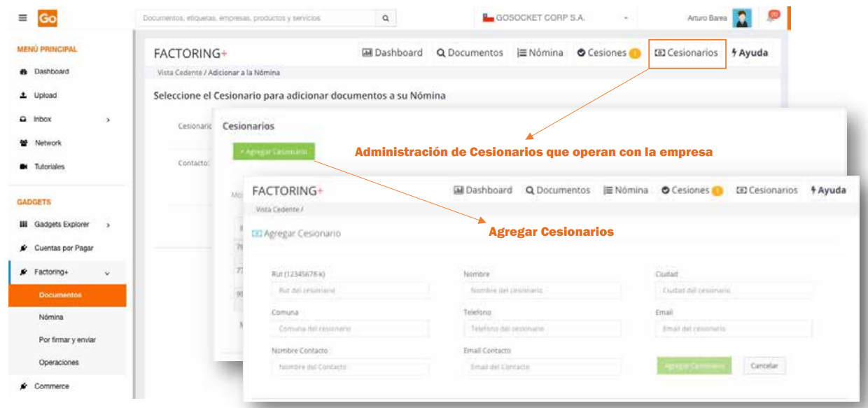Open Ayuda in front window
Image resolution: width=868 pixels, height=408 pixels.
tap(828, 190)
